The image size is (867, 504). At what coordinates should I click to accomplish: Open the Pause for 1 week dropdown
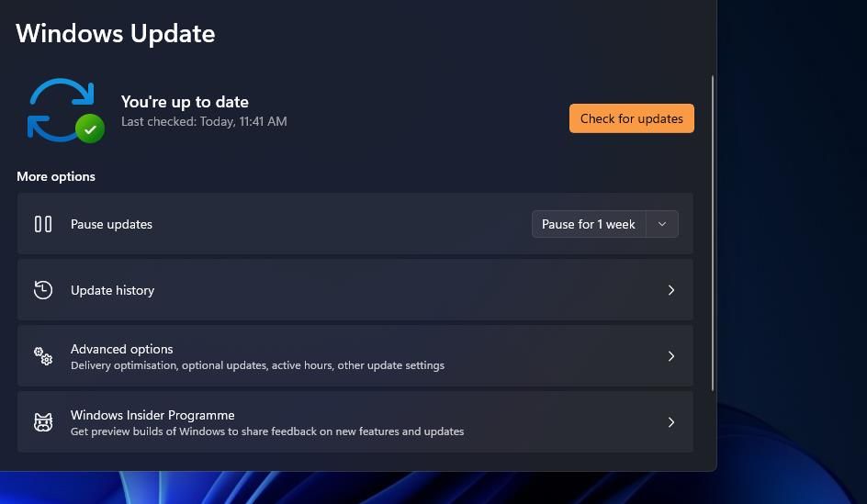[x=589, y=224]
